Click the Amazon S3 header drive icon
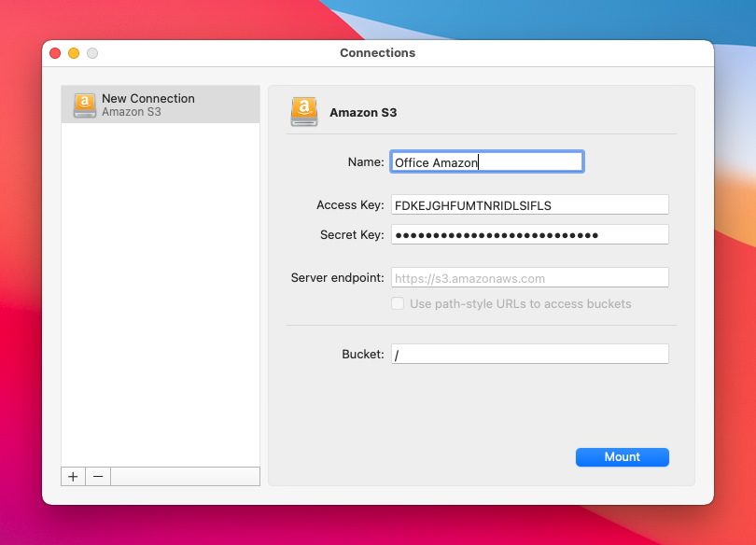This screenshot has height=545, width=756. 304,112
